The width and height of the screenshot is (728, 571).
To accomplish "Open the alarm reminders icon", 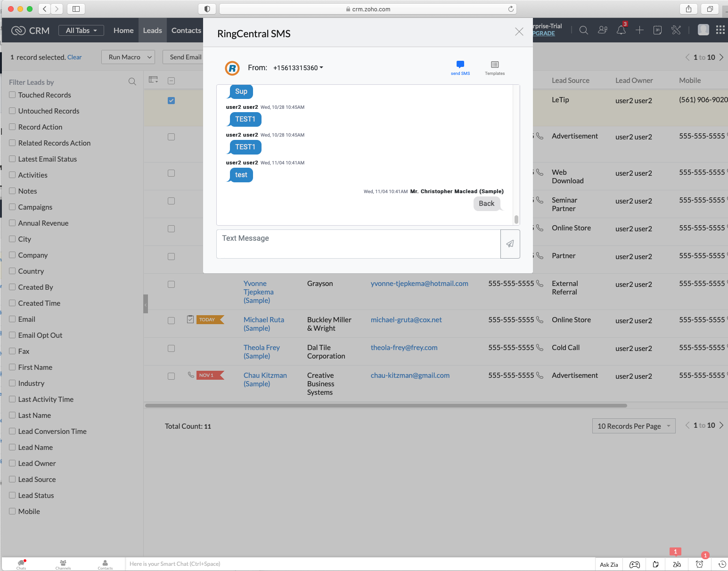I will tap(700, 564).
